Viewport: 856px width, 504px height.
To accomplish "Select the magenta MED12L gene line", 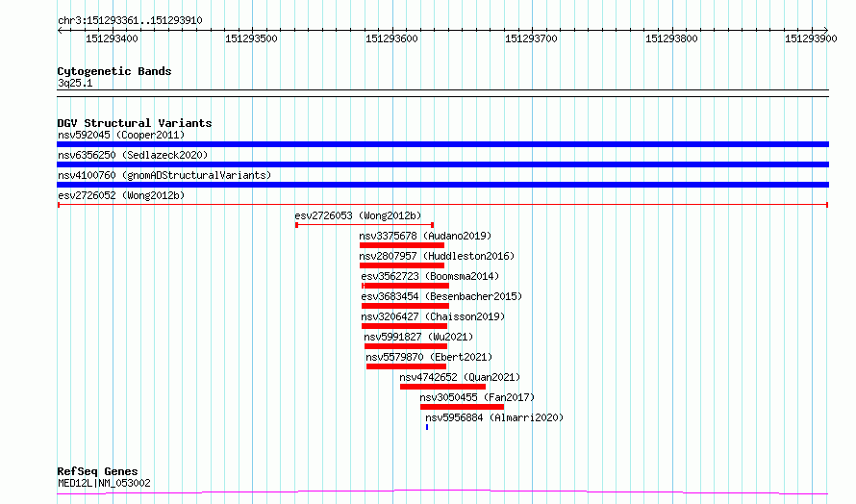I will tap(442, 492).
